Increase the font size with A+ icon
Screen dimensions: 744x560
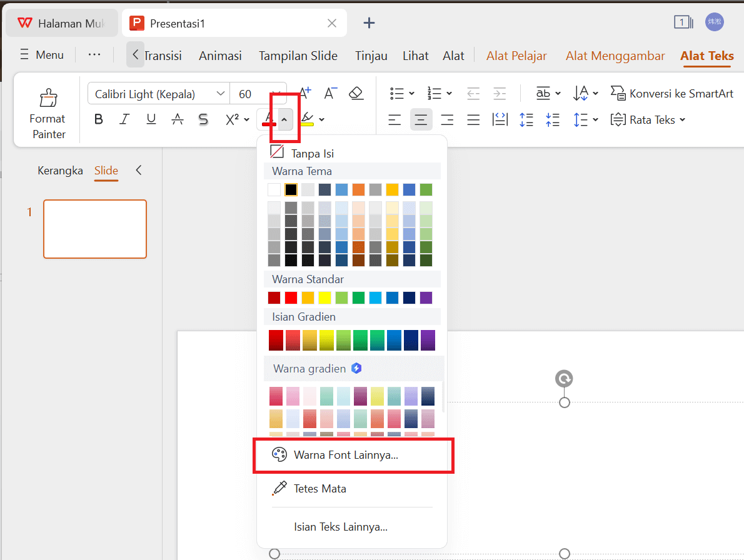pyautogui.click(x=304, y=92)
